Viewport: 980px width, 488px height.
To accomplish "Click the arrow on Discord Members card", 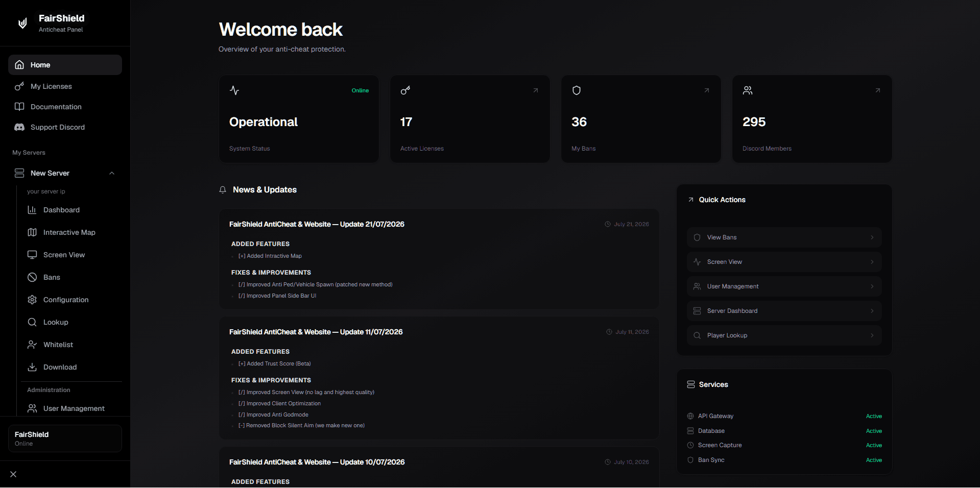I will (x=878, y=90).
